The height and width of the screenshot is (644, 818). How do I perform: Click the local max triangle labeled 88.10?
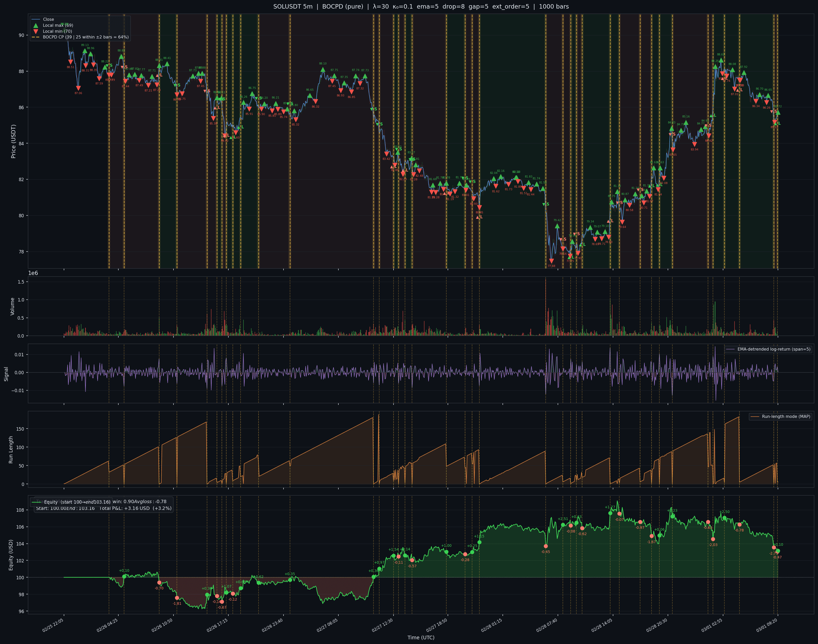[x=323, y=70]
